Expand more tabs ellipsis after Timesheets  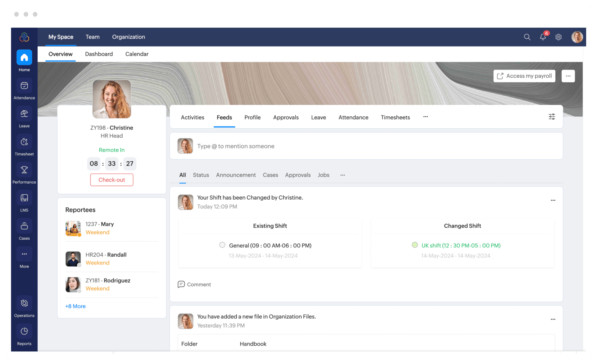[x=426, y=117]
